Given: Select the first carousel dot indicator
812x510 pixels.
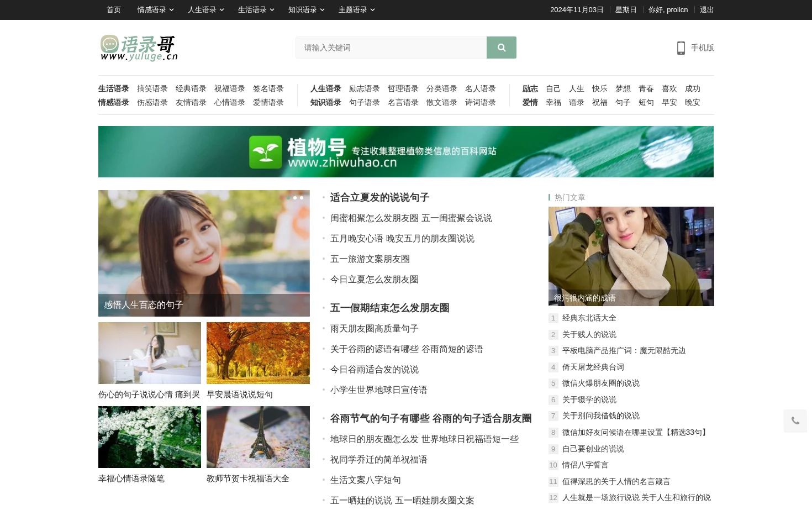Looking at the screenshot, I should [x=288, y=198].
